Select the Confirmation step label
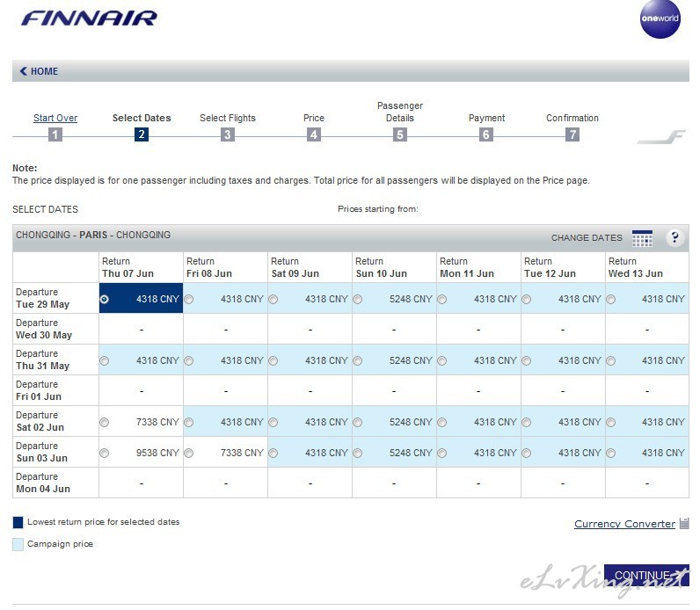Screen dimensions: 700x610 [572, 118]
